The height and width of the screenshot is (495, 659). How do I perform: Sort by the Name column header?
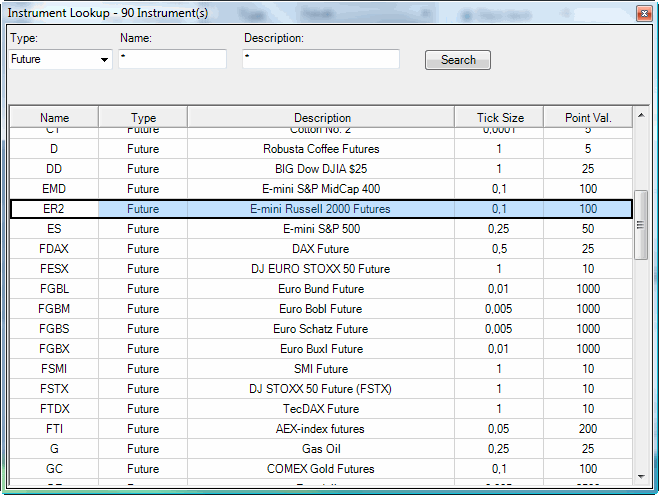pos(54,118)
